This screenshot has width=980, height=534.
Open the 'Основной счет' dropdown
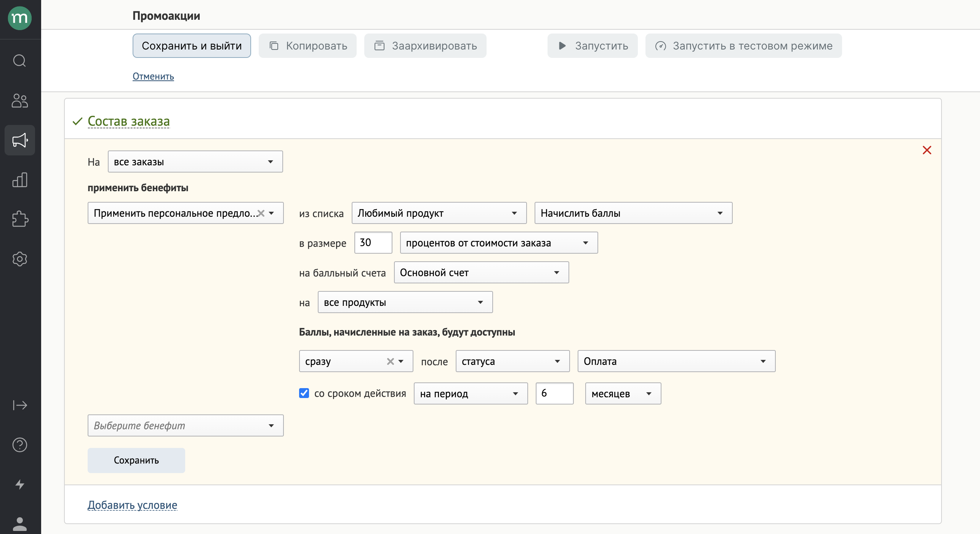pos(482,272)
